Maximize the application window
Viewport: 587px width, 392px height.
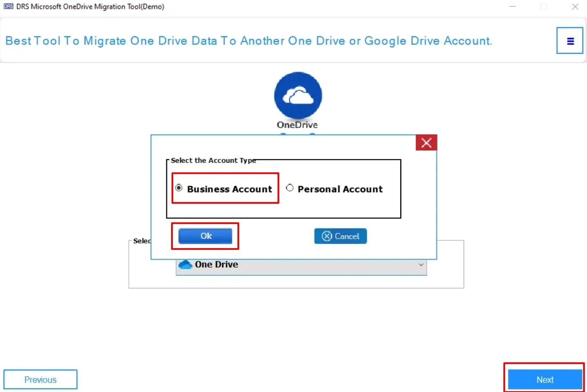pos(543,6)
